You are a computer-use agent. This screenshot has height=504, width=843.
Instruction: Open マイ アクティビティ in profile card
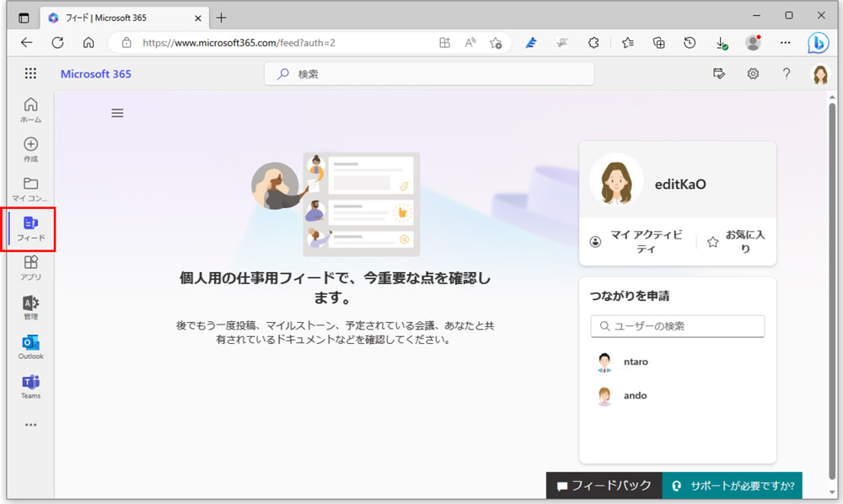(638, 242)
